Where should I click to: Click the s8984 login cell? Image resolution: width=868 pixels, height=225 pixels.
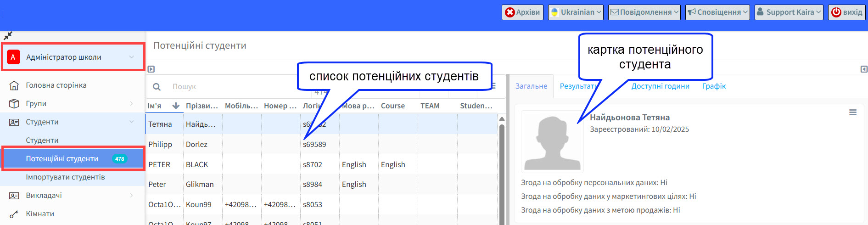[313, 184]
